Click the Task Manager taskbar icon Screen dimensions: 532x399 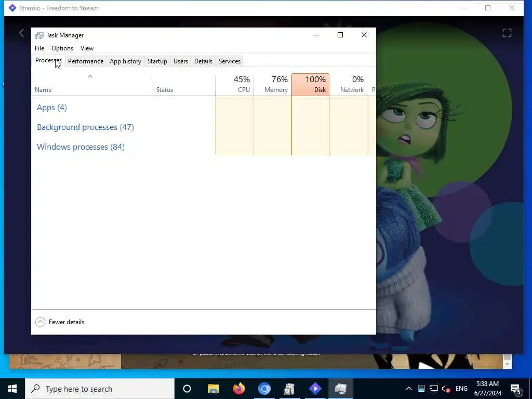(x=341, y=389)
